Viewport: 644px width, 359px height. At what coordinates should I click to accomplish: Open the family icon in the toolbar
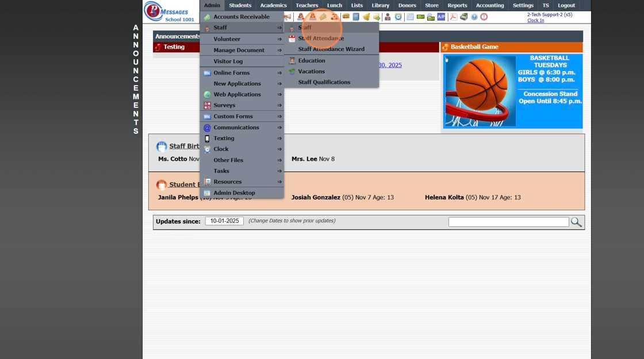335,17
